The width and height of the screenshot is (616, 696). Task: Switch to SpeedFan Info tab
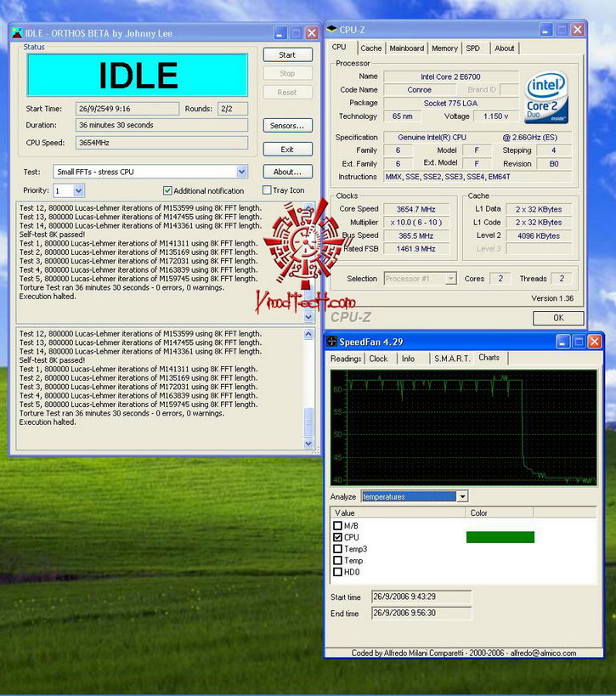pyautogui.click(x=409, y=359)
